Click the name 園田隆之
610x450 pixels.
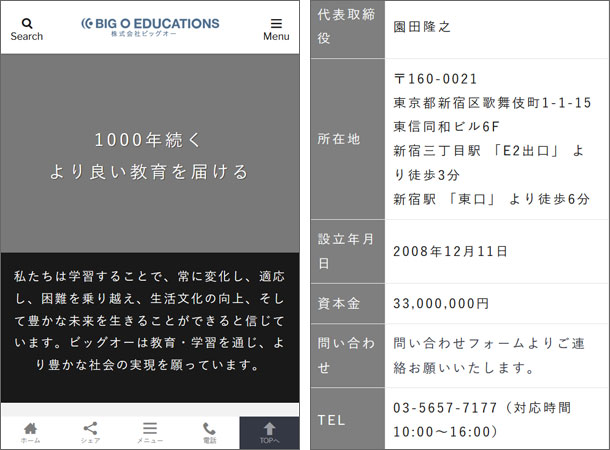pos(423,27)
